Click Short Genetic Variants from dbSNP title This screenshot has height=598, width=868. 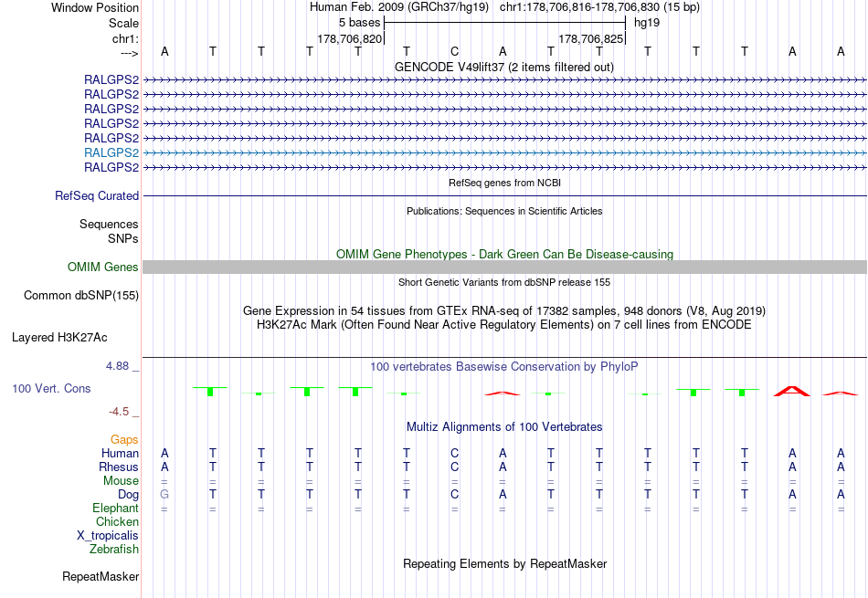(504, 282)
